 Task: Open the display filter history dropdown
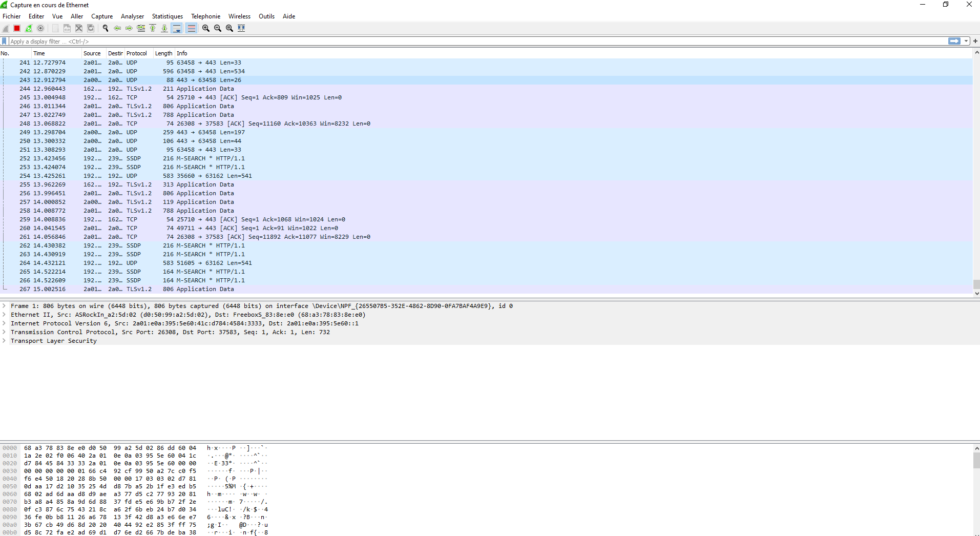click(966, 41)
